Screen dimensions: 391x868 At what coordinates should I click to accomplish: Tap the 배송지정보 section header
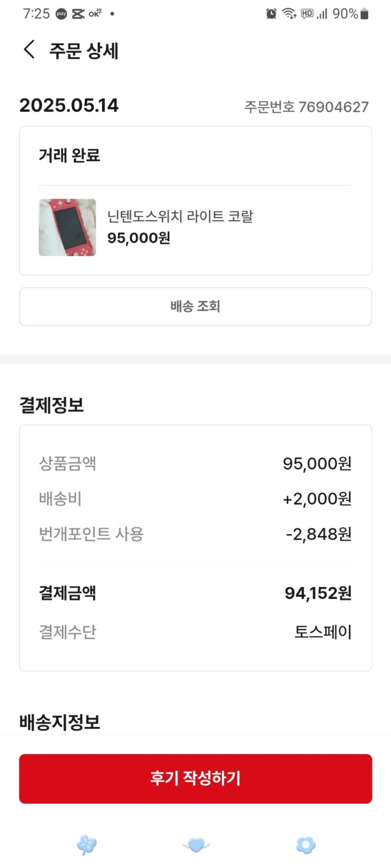click(x=59, y=722)
